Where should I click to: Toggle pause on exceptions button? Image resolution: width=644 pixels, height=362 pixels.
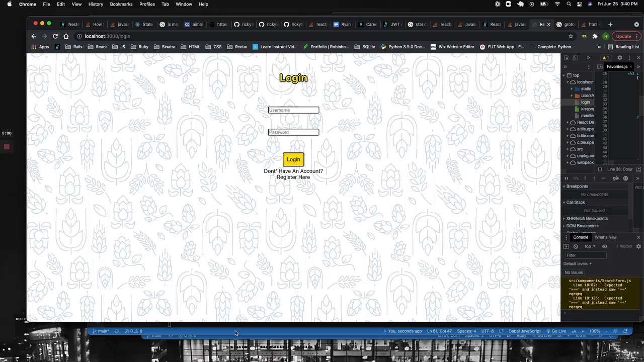(x=625, y=178)
